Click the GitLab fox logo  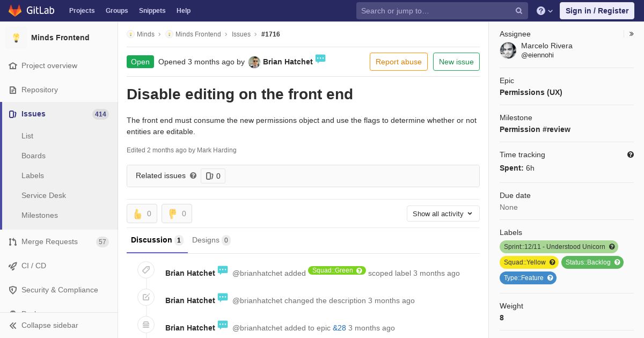[x=15, y=10]
